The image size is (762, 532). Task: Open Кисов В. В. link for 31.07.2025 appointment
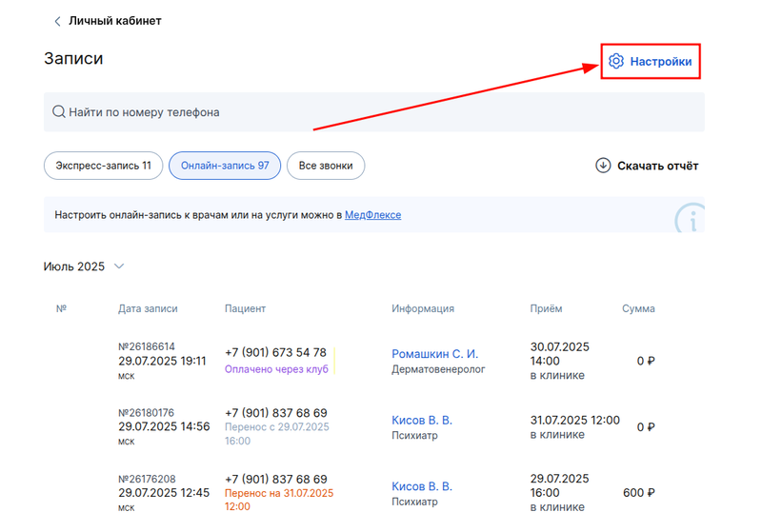coord(422,420)
